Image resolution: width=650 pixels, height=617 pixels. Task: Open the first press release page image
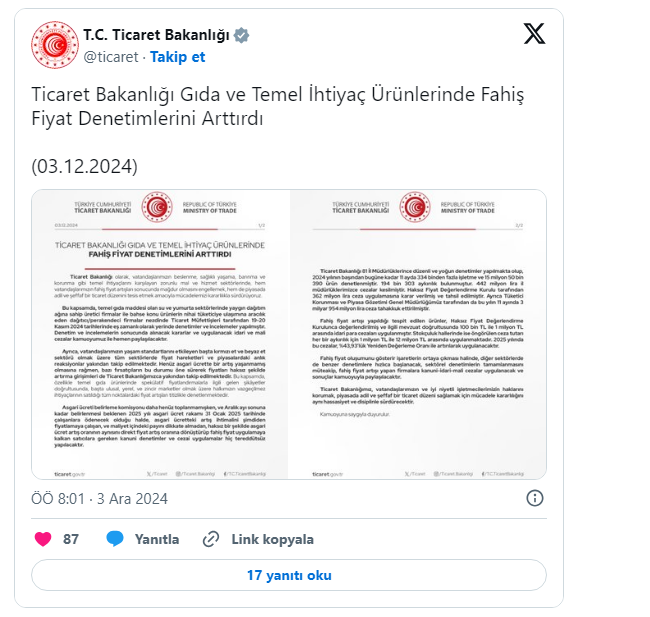point(160,334)
